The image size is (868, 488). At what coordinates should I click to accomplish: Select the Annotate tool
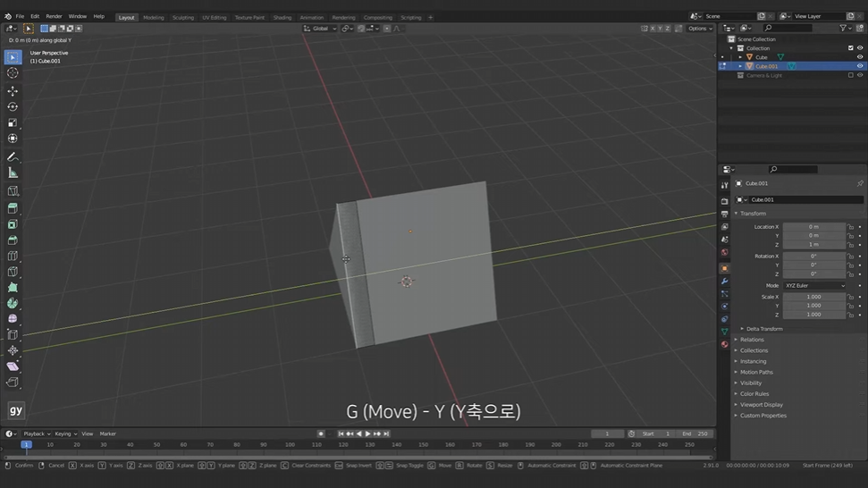[x=13, y=157]
